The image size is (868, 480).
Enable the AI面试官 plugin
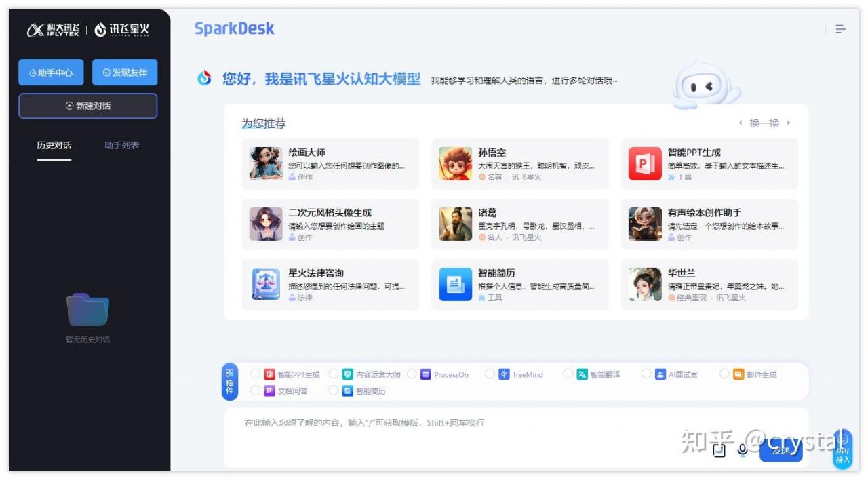pos(646,374)
